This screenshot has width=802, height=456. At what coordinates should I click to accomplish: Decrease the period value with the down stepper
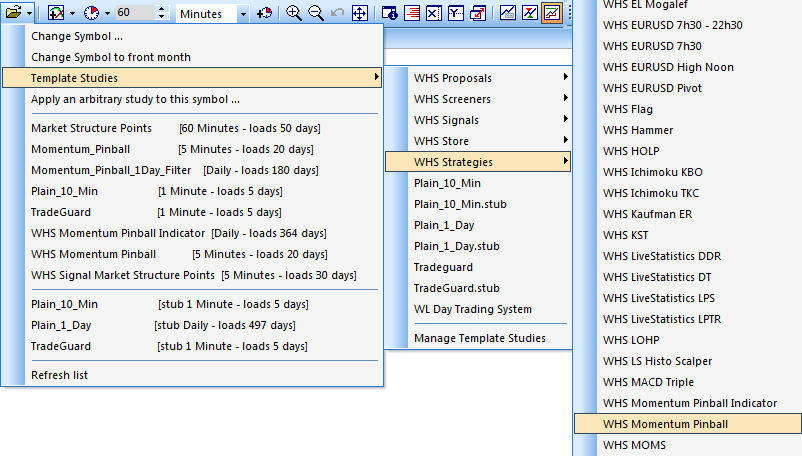click(162, 17)
